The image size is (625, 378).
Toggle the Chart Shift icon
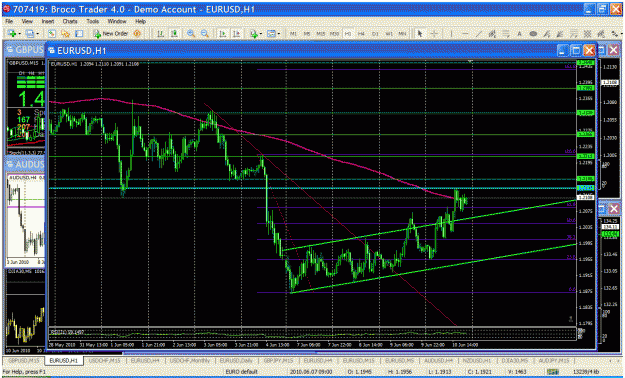pyautogui.click(x=236, y=34)
